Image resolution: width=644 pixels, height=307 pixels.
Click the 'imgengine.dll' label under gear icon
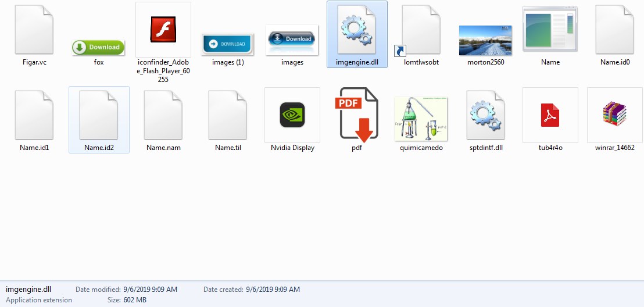(x=357, y=62)
